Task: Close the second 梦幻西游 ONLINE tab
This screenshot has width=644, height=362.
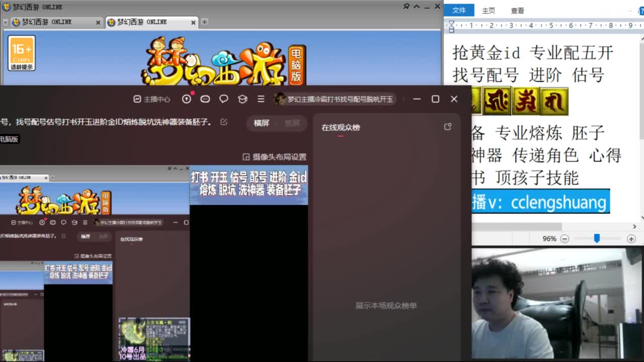Action: point(194,23)
